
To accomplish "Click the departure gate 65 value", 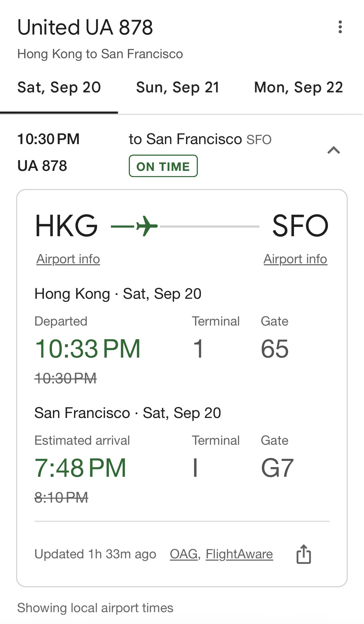I will (274, 349).
